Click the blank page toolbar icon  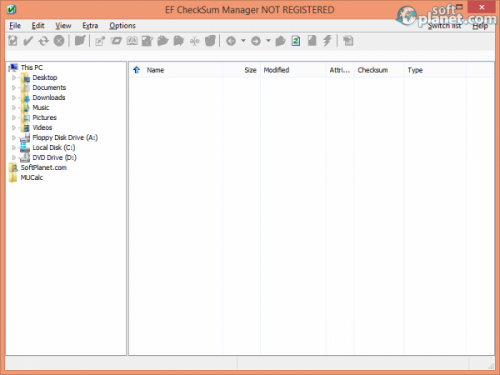[x=312, y=41]
